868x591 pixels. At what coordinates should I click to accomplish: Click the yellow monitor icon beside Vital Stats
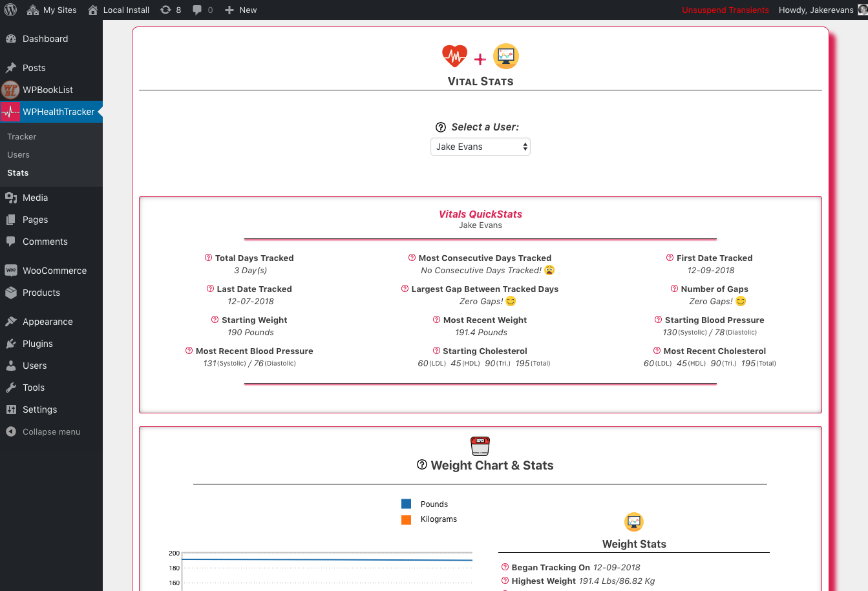(506, 56)
